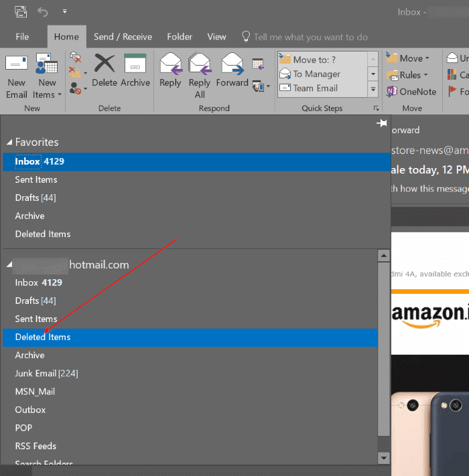
Task: Click the reply with Meeting icon
Action: coord(258,64)
